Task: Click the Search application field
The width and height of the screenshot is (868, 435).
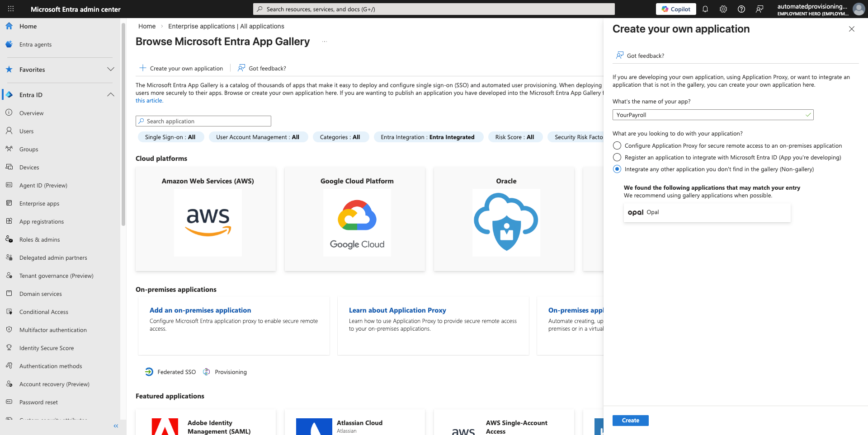Action: coord(203,121)
